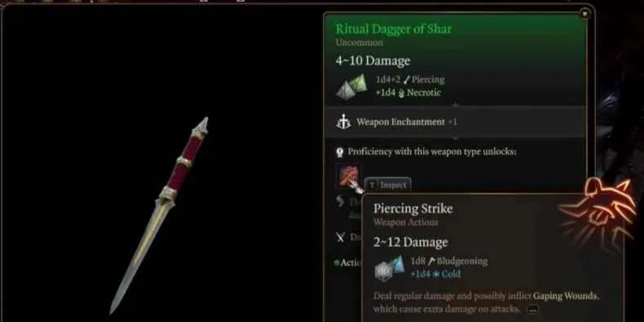This screenshot has height=322, width=644.
Task: Click the partially hidden thrown property icon
Action: pos(340,202)
